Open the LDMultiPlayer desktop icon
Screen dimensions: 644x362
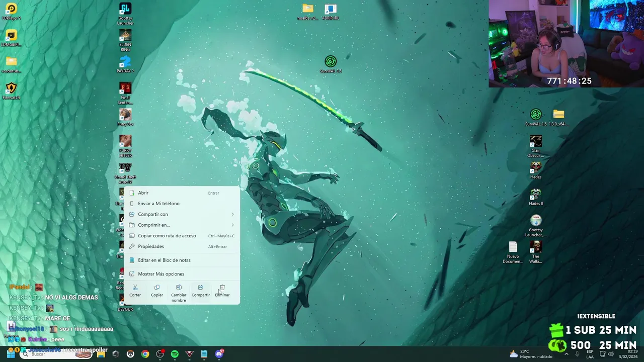click(11, 38)
